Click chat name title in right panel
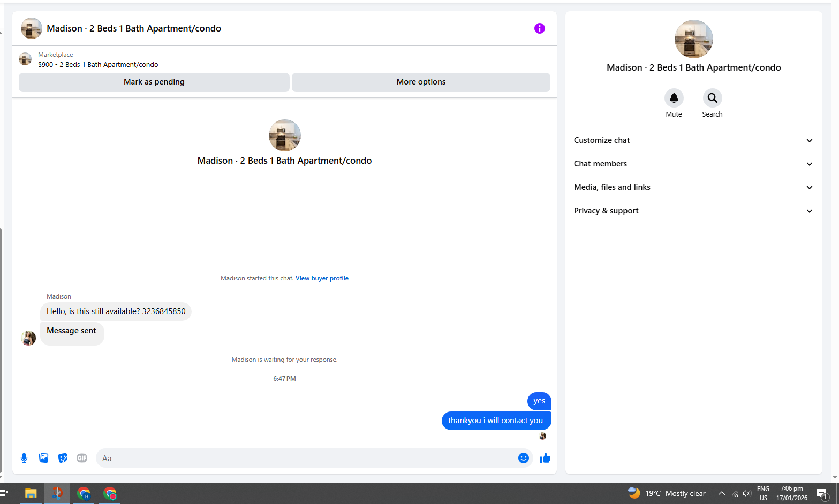Screen dimensions: 839x504 coord(693,67)
